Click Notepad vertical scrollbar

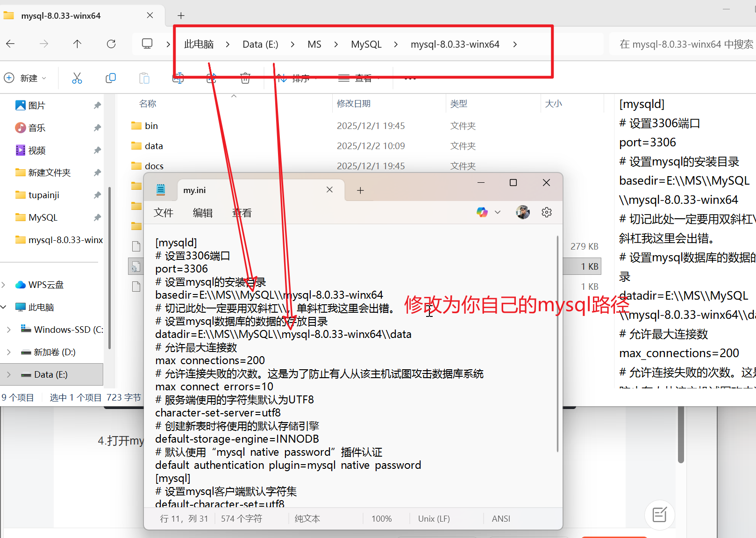click(x=558, y=344)
